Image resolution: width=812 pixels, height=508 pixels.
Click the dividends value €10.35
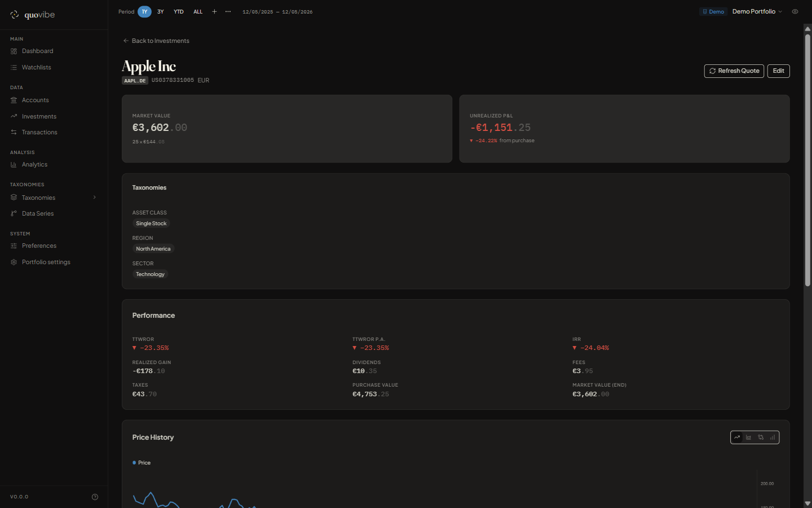coord(365,371)
